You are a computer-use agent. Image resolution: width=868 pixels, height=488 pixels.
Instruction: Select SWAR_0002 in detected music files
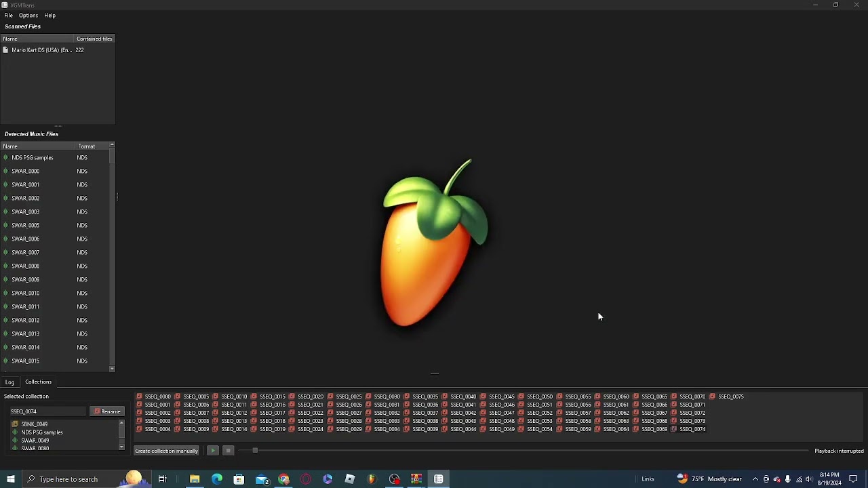[x=56, y=199]
